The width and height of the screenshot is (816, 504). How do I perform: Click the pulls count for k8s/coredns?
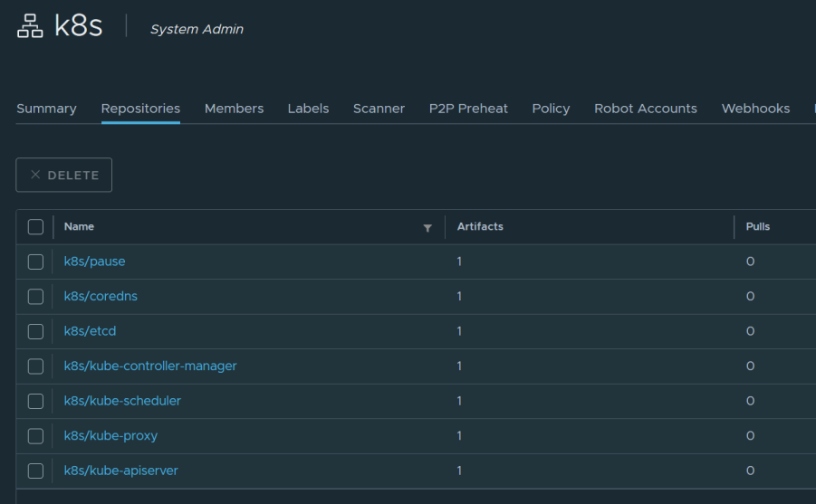coord(750,296)
